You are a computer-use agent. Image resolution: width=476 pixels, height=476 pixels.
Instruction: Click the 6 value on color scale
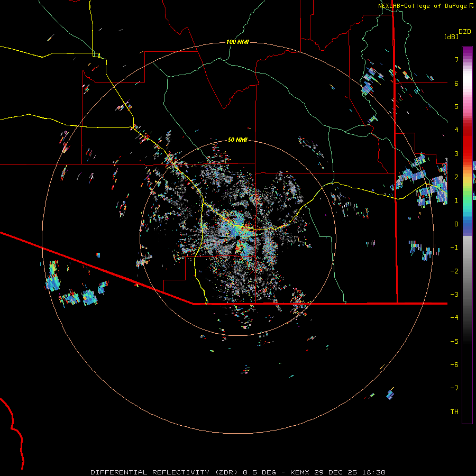[x=456, y=83]
